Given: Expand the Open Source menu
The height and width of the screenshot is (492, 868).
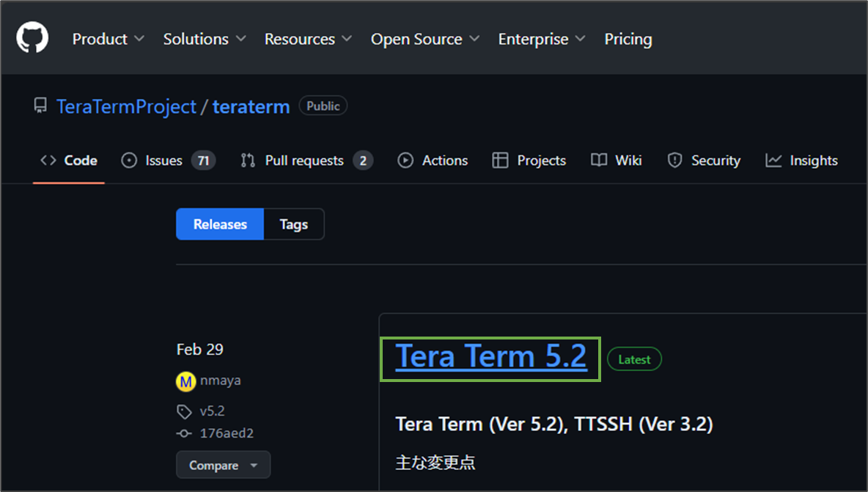Looking at the screenshot, I should (424, 39).
